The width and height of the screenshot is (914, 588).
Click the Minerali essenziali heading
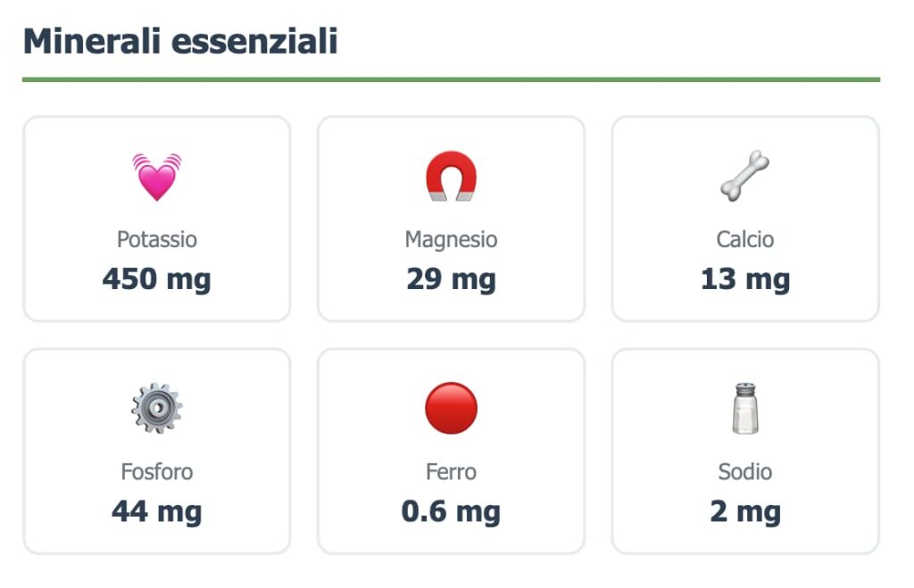click(x=180, y=41)
